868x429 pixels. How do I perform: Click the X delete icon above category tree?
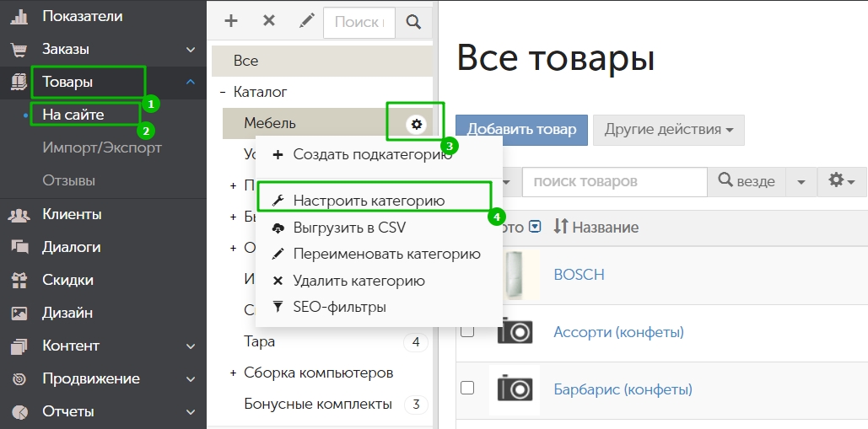coord(269,21)
